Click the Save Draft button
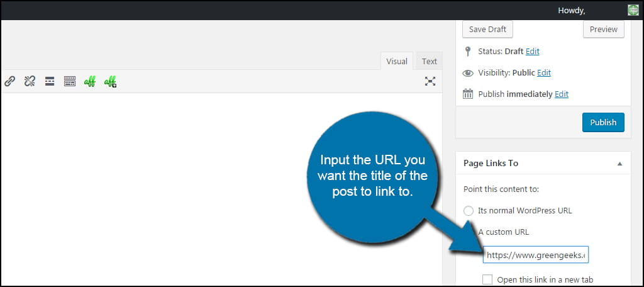 pyautogui.click(x=487, y=29)
